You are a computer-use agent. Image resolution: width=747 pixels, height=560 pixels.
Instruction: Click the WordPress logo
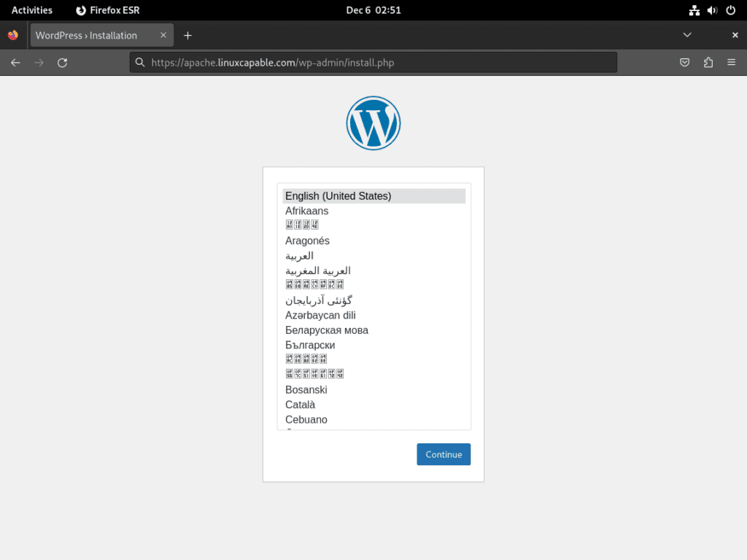(x=373, y=122)
